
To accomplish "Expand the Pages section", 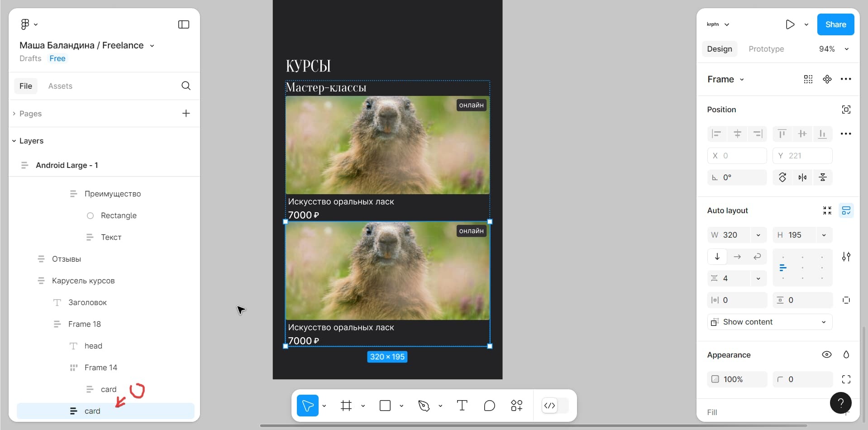I will [14, 113].
